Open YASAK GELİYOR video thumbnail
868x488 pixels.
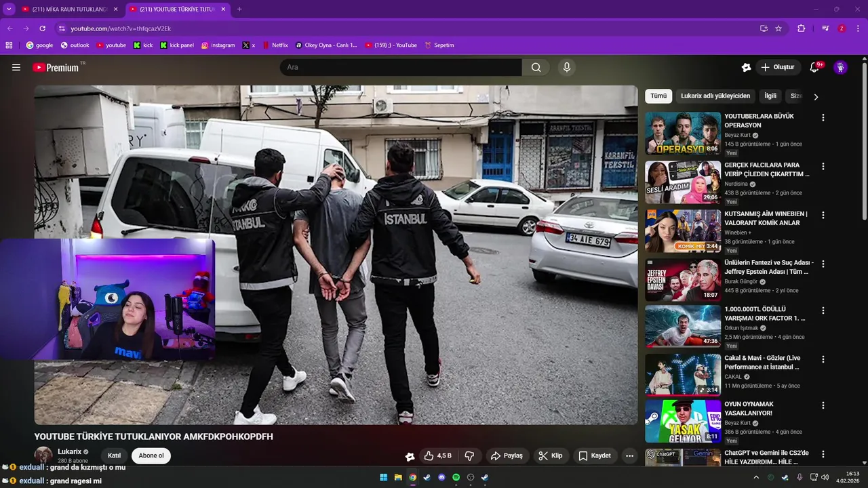coord(683,421)
